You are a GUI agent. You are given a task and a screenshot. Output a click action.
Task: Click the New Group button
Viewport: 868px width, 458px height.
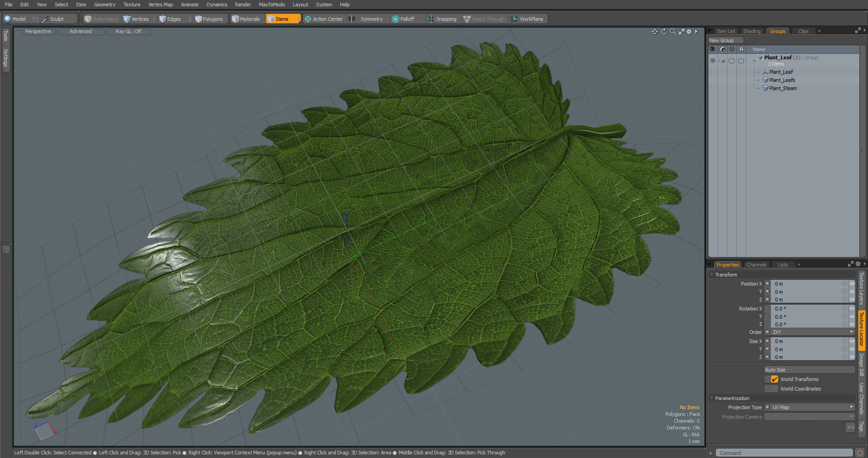coord(726,40)
